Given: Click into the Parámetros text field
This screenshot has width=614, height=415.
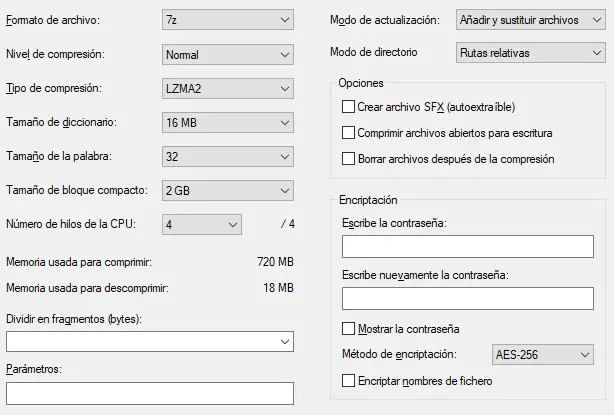Looking at the screenshot, I should (x=149, y=393).
